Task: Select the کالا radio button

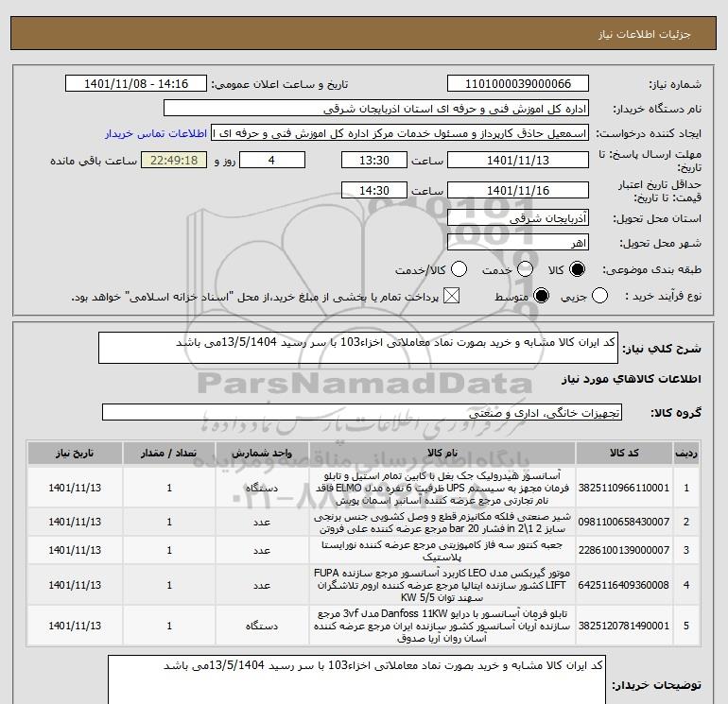Action: 578,269
